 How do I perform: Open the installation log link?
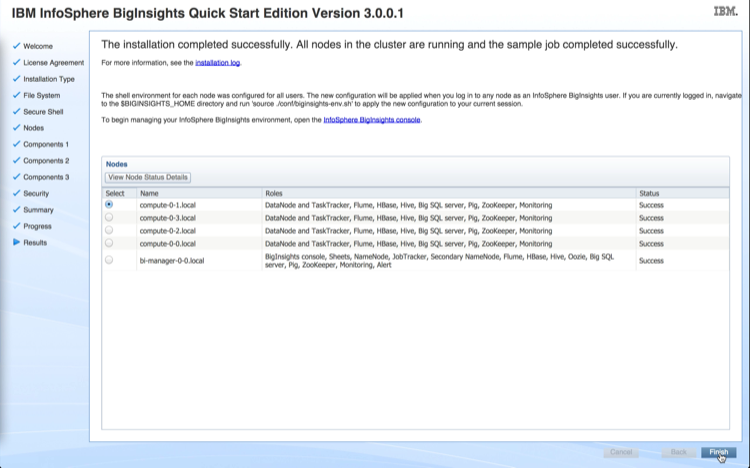218,63
